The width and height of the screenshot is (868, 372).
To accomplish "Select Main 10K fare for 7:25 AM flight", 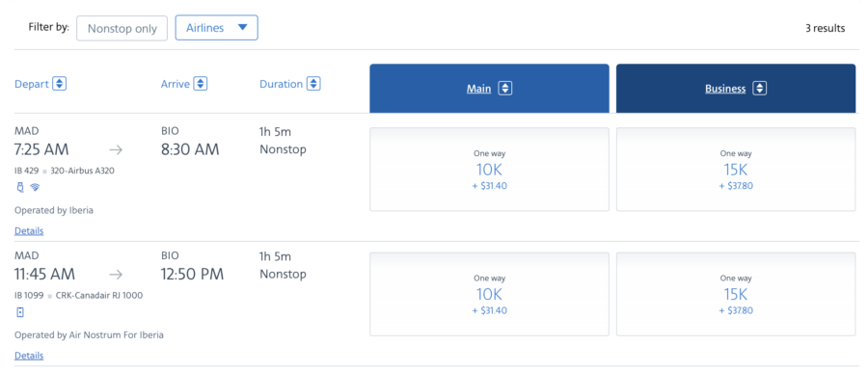I will click(489, 170).
